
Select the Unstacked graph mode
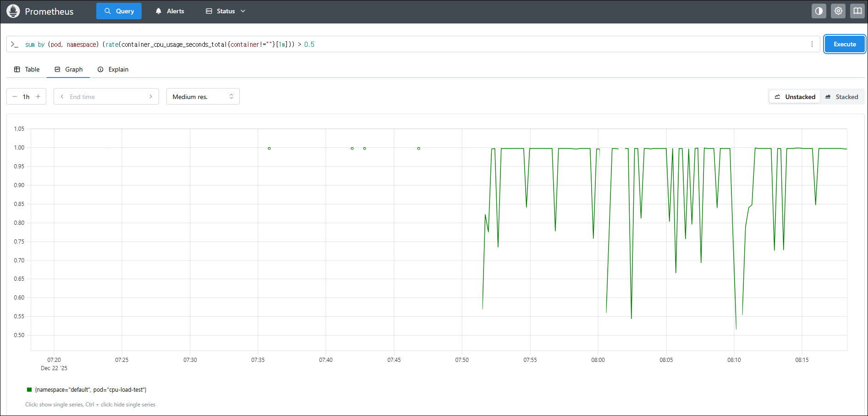click(x=795, y=97)
